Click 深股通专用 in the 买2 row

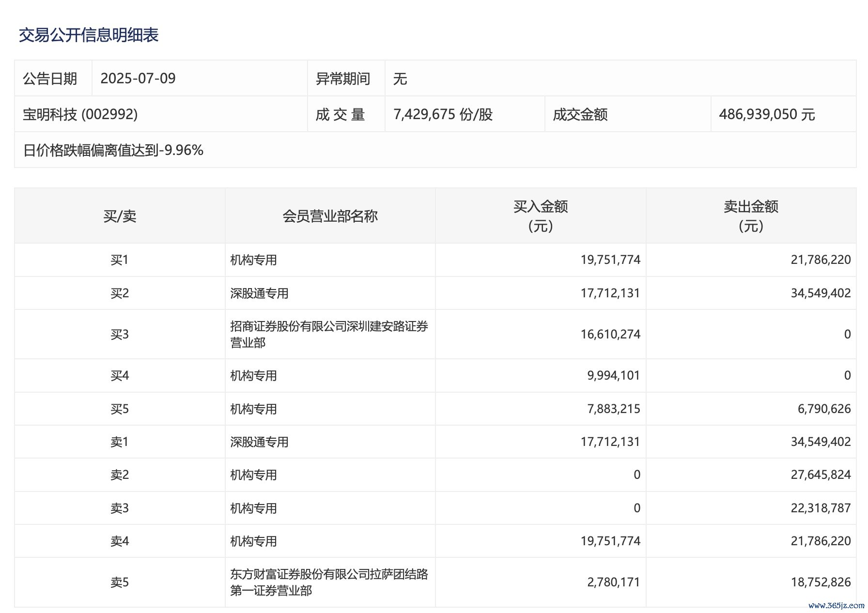click(x=259, y=293)
